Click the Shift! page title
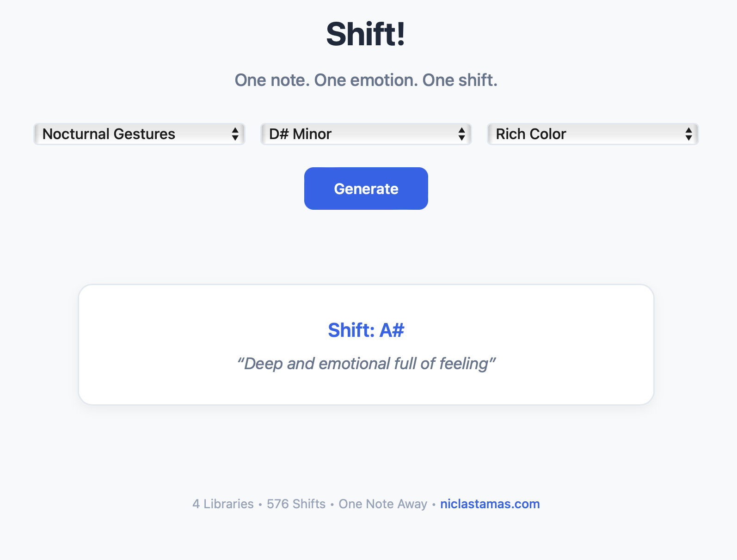Image resolution: width=737 pixels, height=560 pixels. [x=366, y=34]
